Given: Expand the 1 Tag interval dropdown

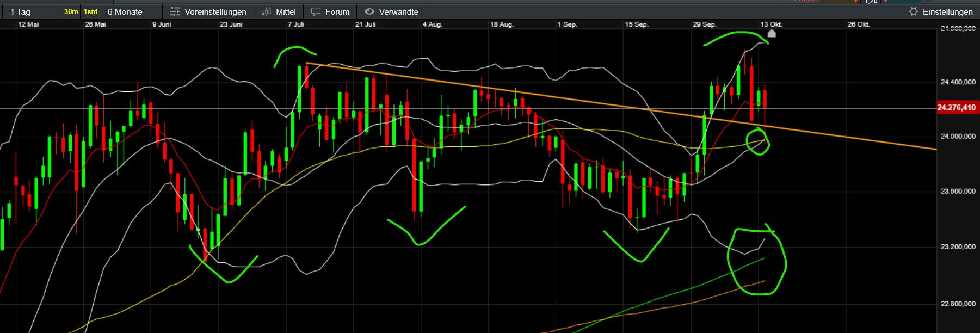Looking at the screenshot, I should pyautogui.click(x=21, y=11).
